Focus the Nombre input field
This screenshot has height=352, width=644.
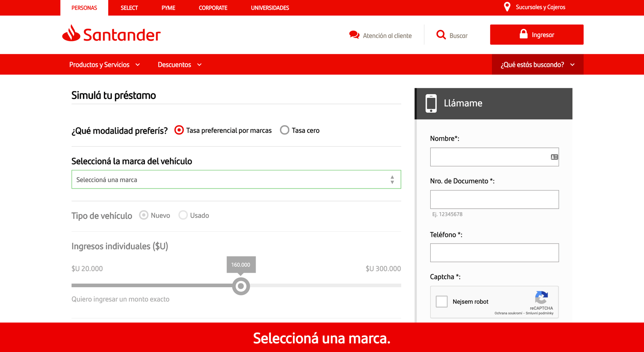click(495, 157)
